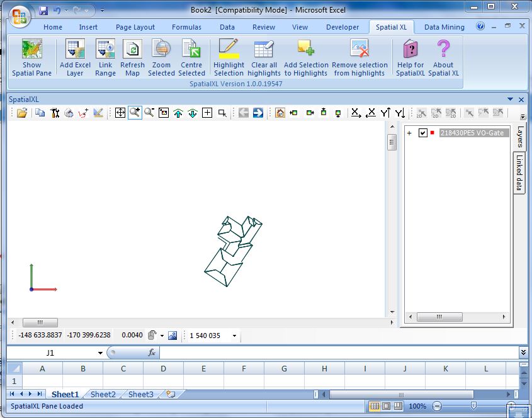Switch to Sheet2 worksheet tab

coord(103,395)
